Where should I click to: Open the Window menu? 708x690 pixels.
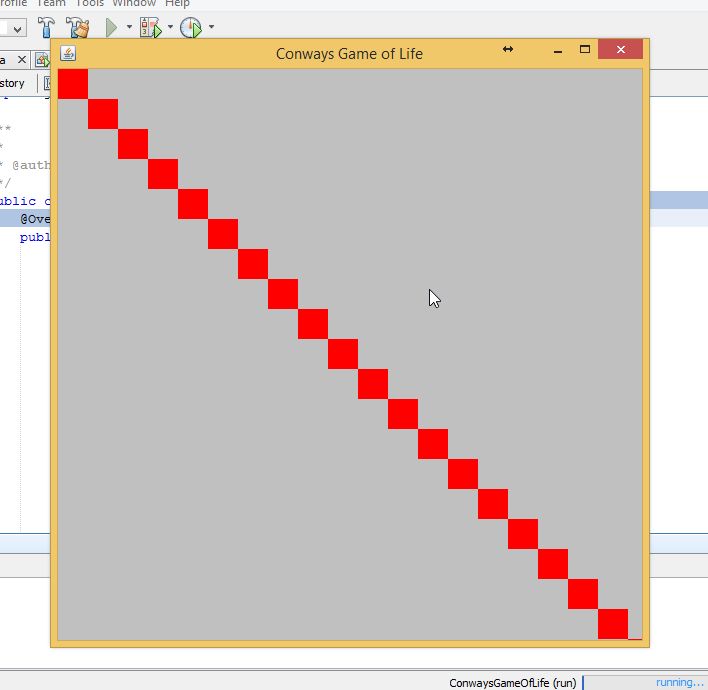click(134, 4)
